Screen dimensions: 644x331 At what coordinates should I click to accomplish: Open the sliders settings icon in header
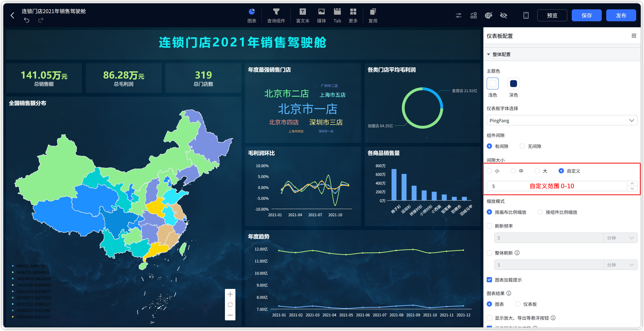pyautogui.click(x=459, y=15)
